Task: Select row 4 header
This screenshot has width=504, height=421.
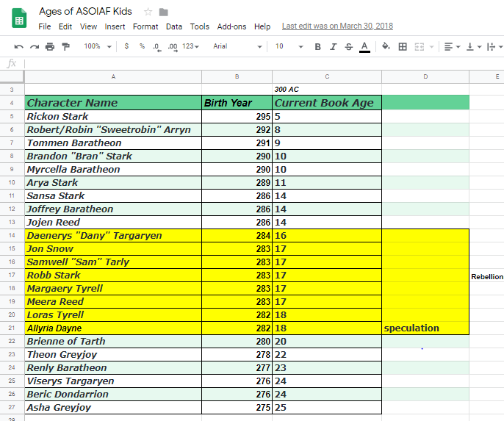Action: tap(12, 103)
